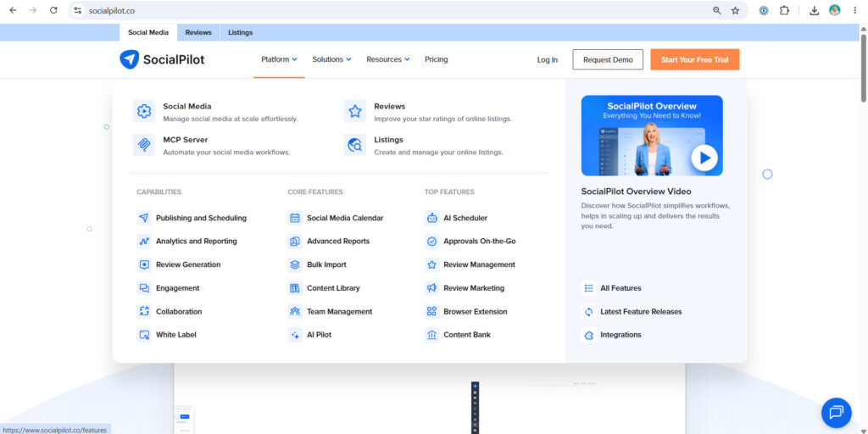Bookmark this page with the star icon
The height and width of the screenshot is (434, 868).
(x=735, y=10)
